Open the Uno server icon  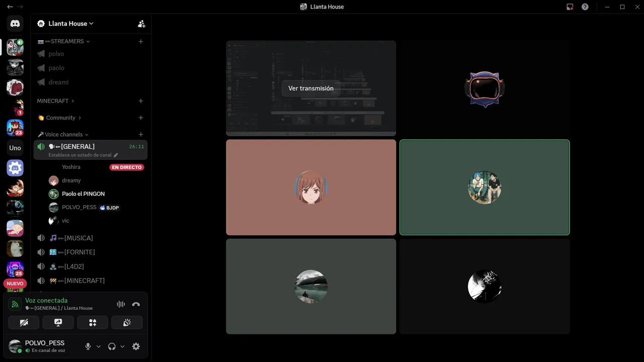[15, 148]
